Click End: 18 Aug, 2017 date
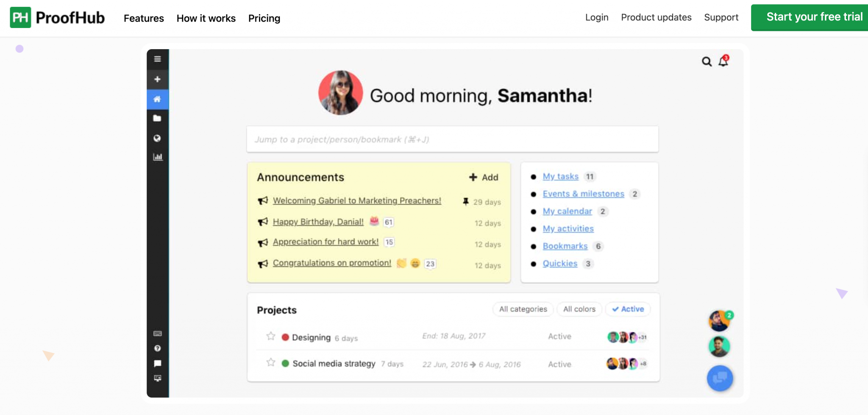The height and width of the screenshot is (415, 868). [453, 336]
